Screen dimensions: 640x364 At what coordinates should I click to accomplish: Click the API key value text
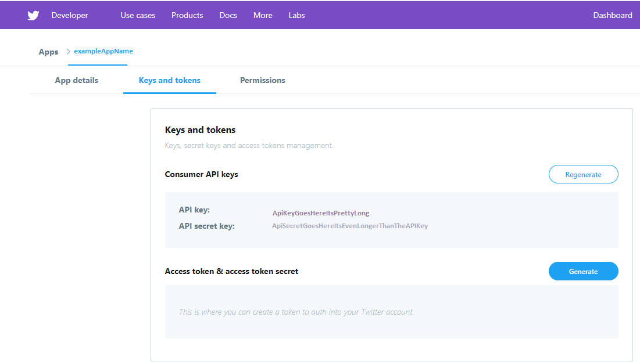point(321,213)
